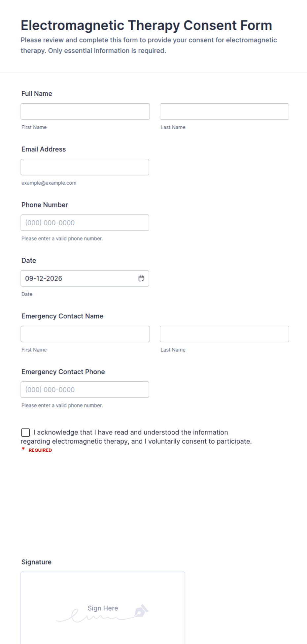Open the calendar picker icon in Date field
The image size is (307, 644).
141,278
